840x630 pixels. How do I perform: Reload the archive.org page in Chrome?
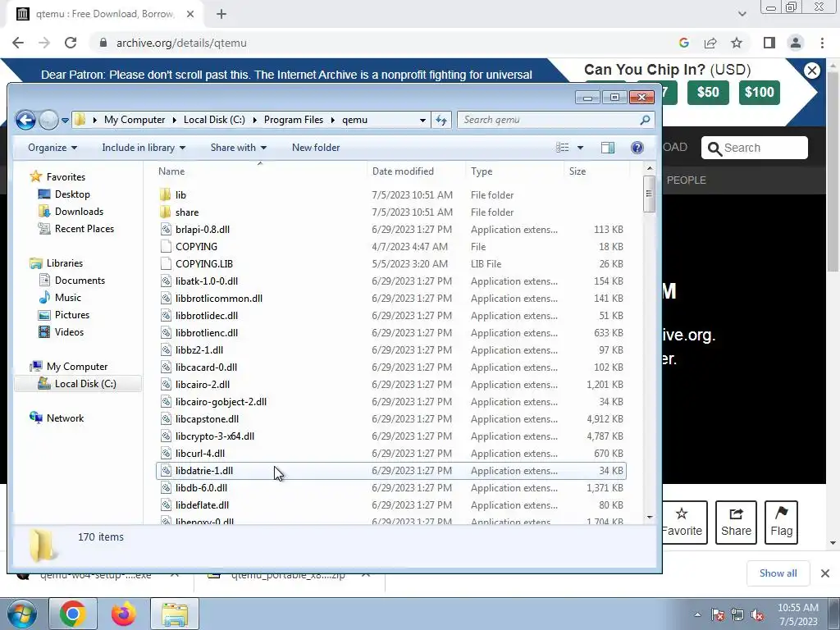(x=71, y=43)
